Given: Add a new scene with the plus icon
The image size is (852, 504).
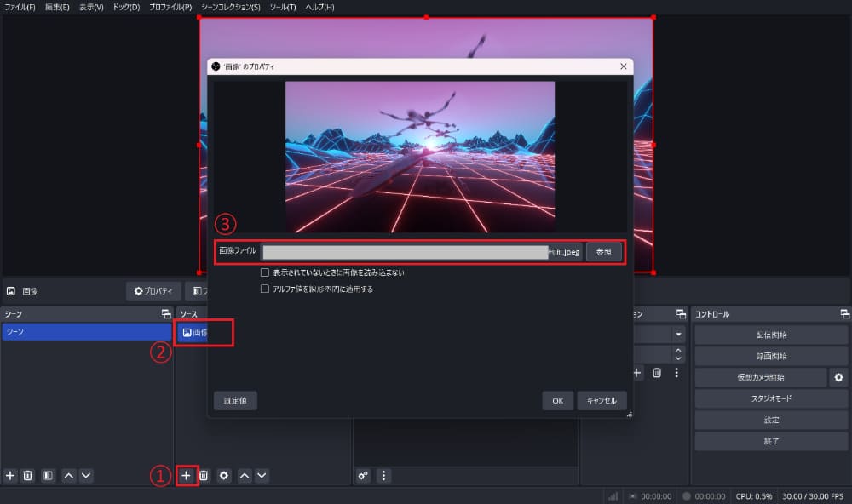Looking at the screenshot, I should tap(10, 476).
